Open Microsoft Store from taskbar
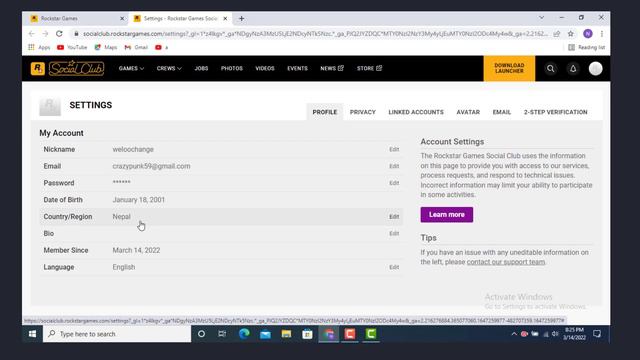This screenshot has height=360, width=640. point(307,334)
